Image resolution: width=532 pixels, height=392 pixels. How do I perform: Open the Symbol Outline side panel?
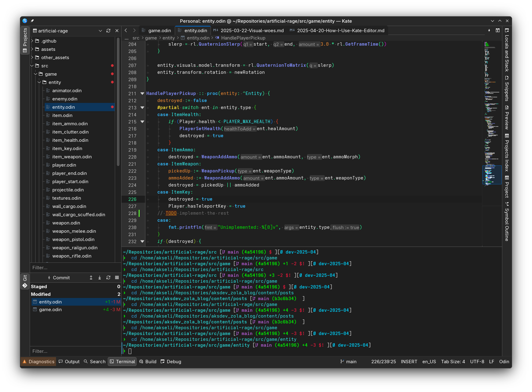[507, 222]
